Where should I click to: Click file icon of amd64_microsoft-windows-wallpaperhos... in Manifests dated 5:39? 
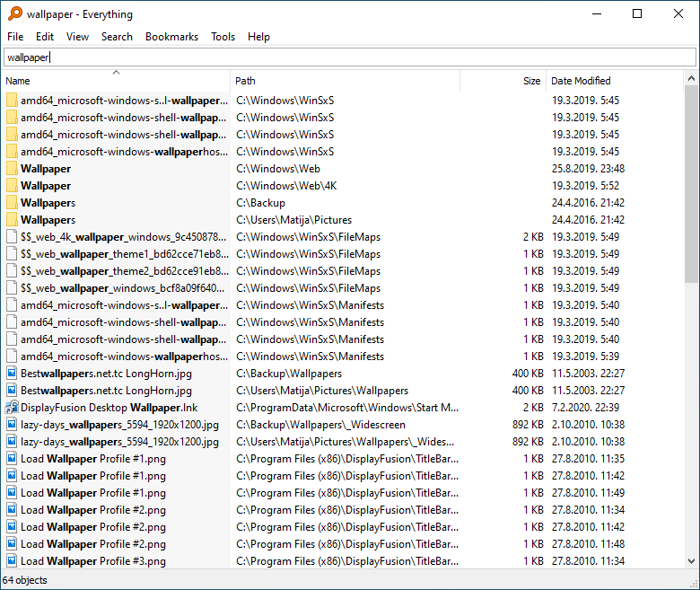coord(12,357)
